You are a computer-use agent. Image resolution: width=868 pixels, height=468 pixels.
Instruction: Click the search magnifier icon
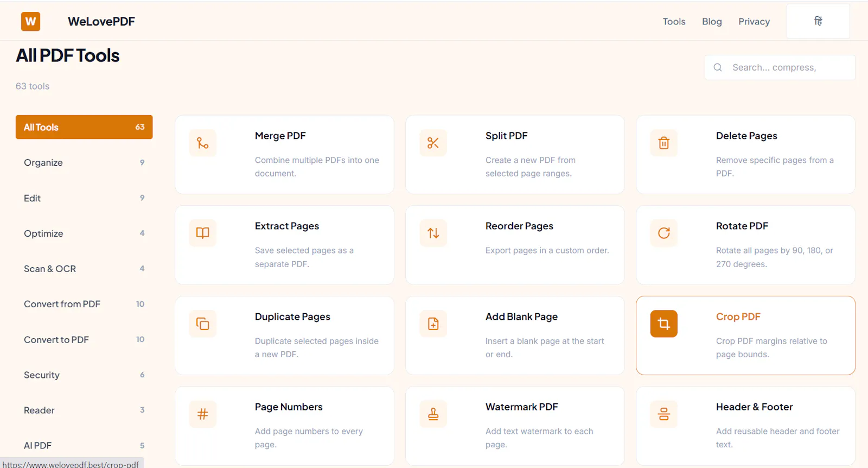pyautogui.click(x=718, y=67)
